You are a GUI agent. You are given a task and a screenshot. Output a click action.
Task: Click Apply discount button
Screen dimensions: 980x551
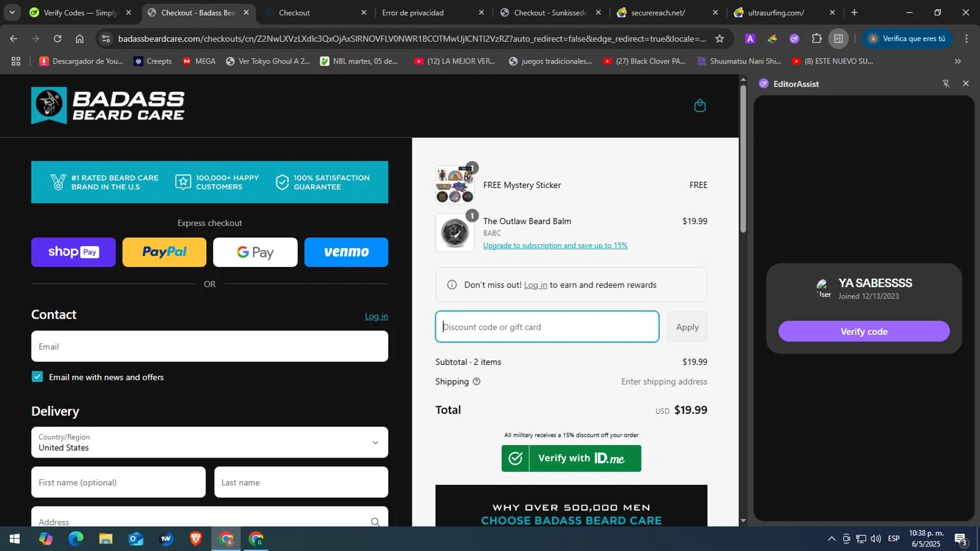[x=687, y=327]
